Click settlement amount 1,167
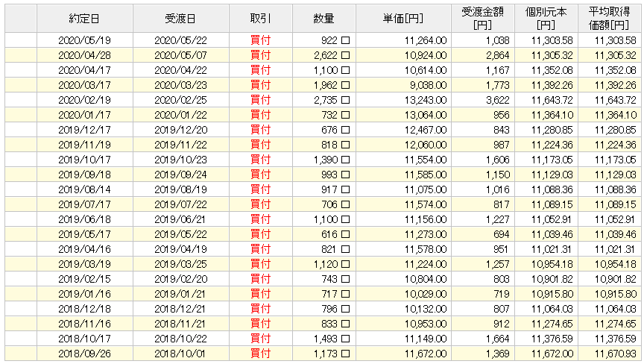 tap(497, 70)
